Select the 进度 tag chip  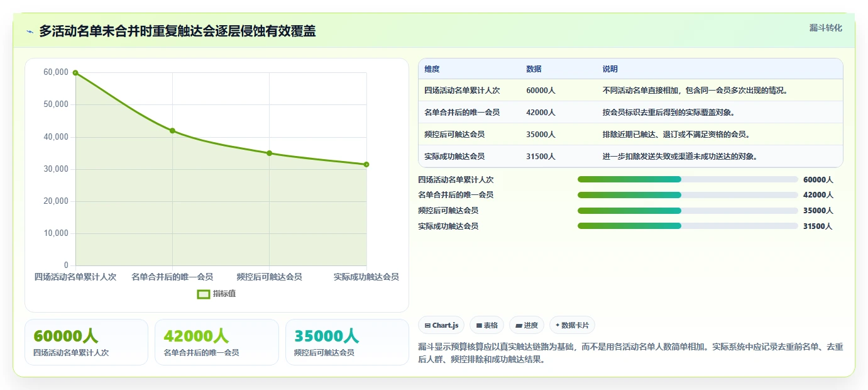(527, 325)
